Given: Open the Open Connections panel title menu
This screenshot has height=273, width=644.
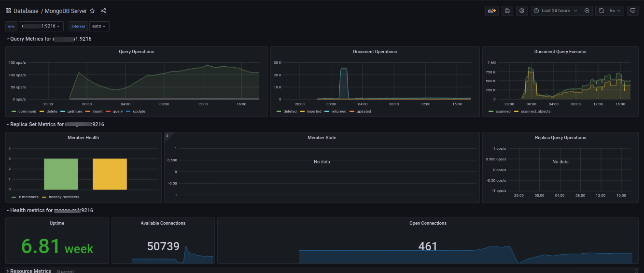Looking at the screenshot, I should (x=428, y=223).
